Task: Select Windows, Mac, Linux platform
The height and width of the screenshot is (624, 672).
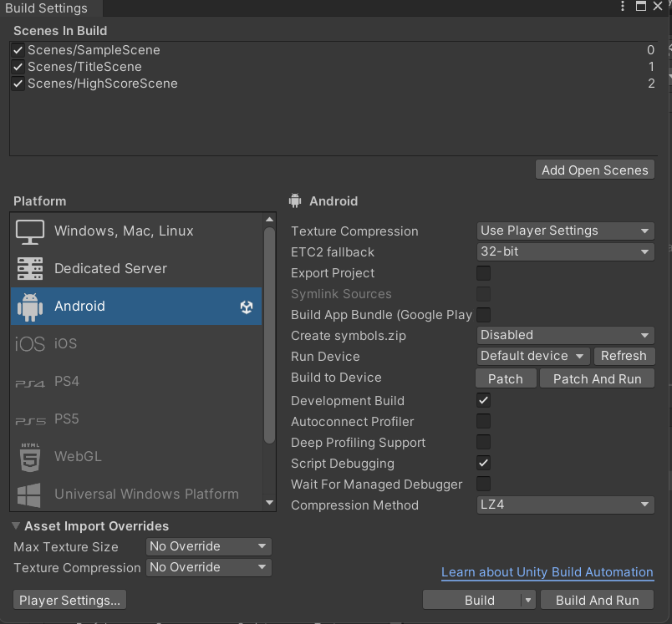Action: coord(136,231)
